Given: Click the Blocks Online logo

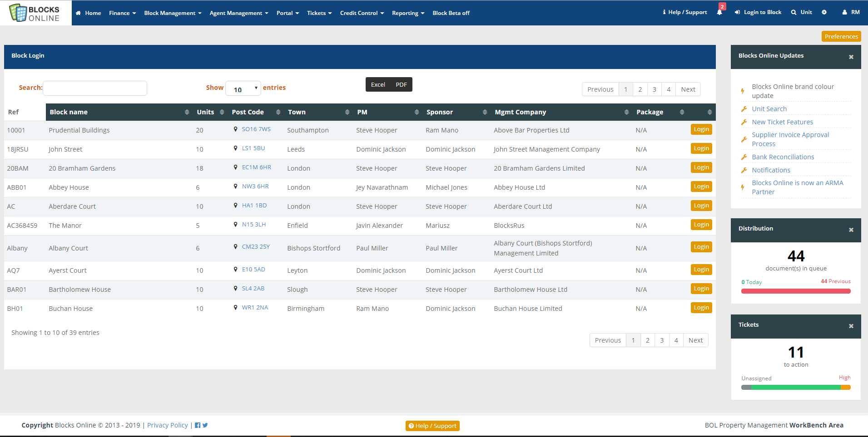Looking at the screenshot, I should tap(35, 13).
